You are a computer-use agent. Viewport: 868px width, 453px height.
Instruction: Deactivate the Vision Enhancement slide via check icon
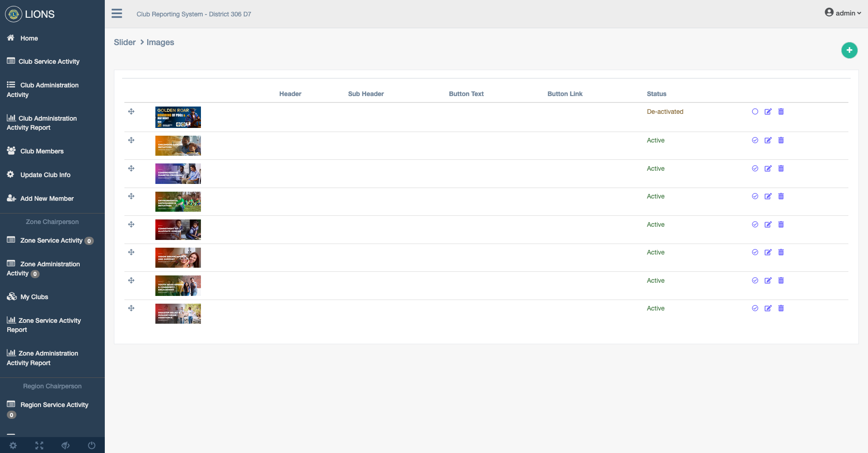pyautogui.click(x=755, y=252)
